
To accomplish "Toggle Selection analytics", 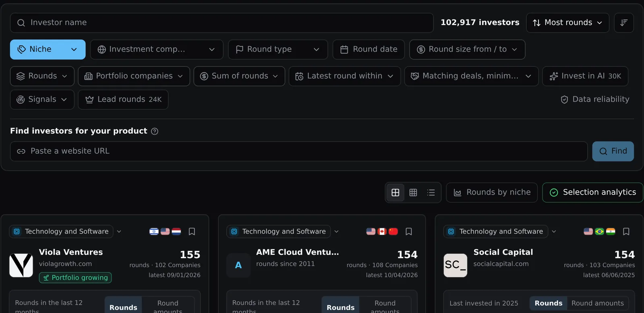I will (592, 193).
